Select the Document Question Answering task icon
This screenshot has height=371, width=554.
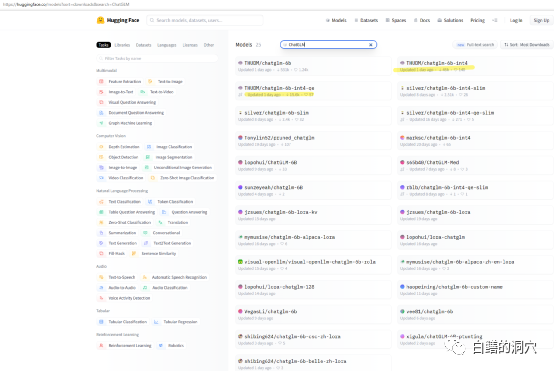pos(101,113)
